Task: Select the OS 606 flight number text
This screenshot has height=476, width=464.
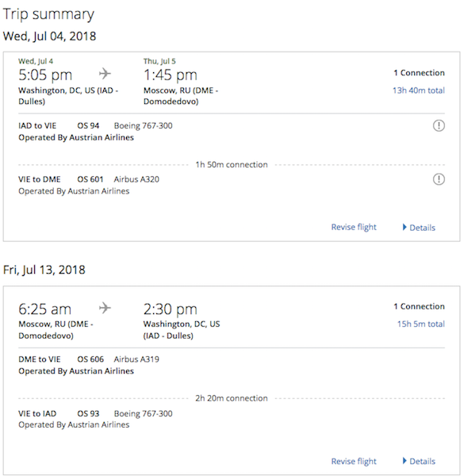Action: [x=90, y=359]
